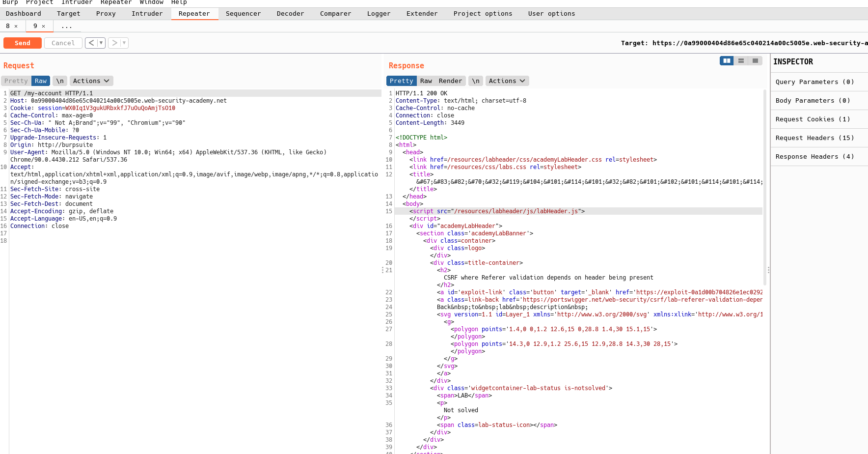868x454 pixels.
Task: Open the Response Actions dropdown
Action: (x=507, y=81)
